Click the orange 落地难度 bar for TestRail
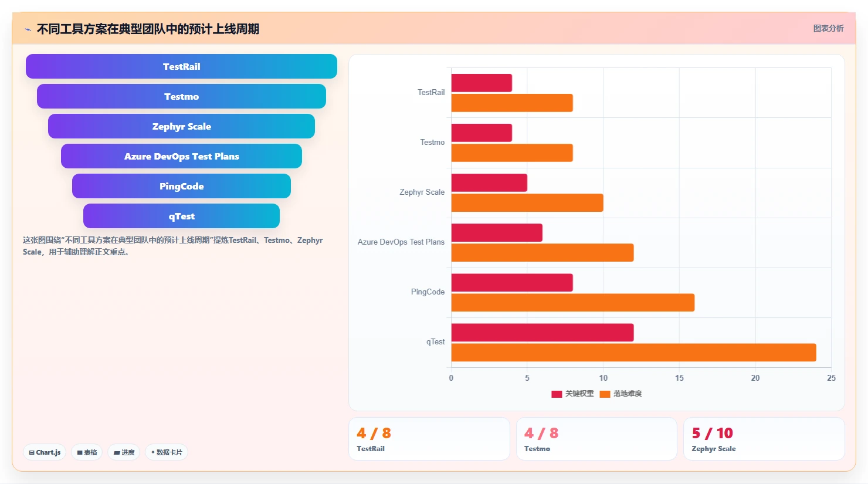The width and height of the screenshot is (868, 484). [512, 103]
